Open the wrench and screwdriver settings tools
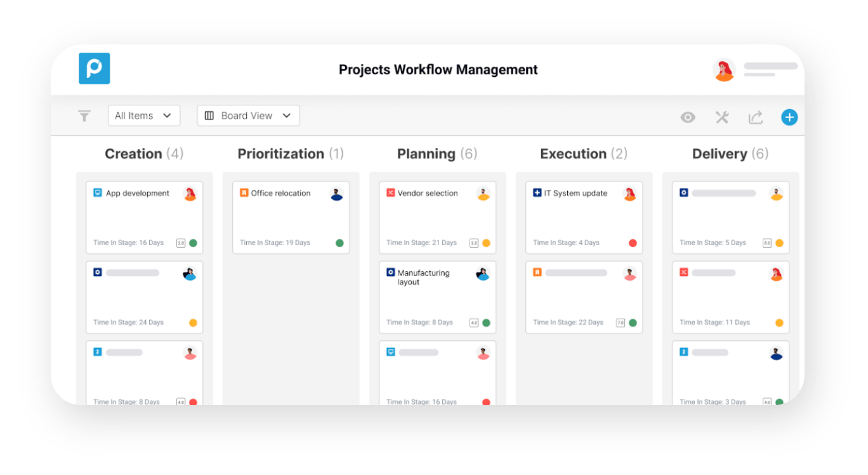Viewport: 868px width, 475px height. pos(722,117)
